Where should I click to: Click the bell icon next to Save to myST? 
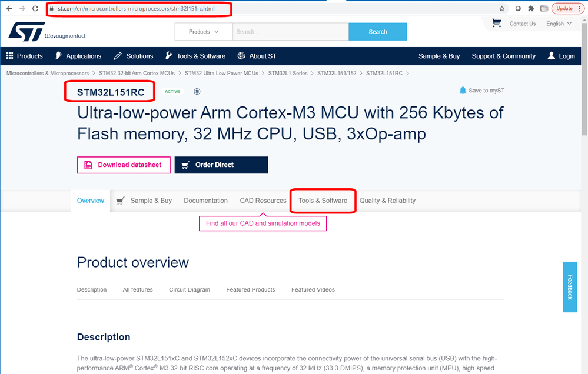click(463, 91)
